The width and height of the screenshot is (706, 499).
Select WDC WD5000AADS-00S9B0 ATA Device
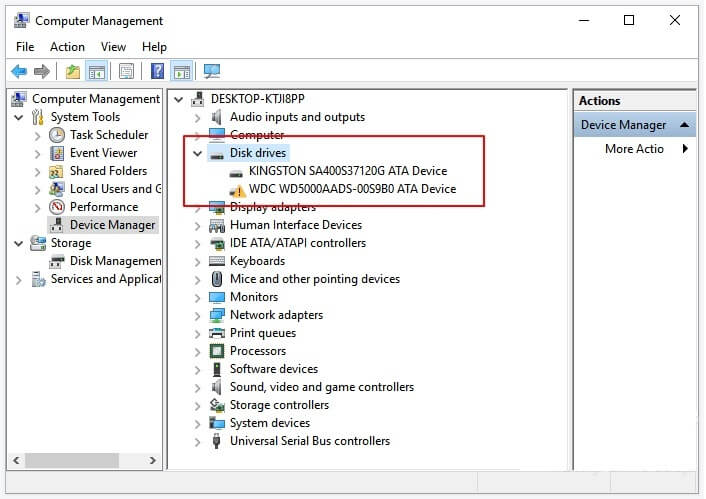click(352, 189)
